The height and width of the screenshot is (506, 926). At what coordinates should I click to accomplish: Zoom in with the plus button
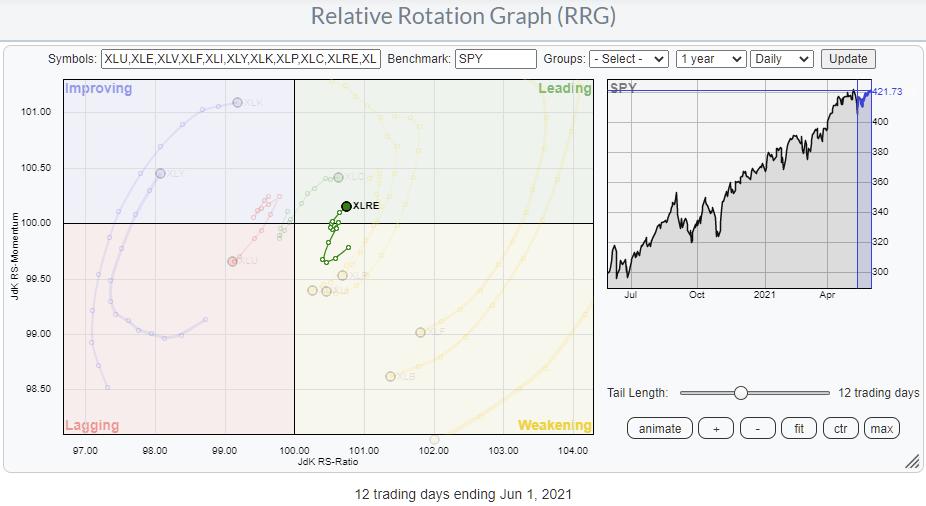point(716,428)
